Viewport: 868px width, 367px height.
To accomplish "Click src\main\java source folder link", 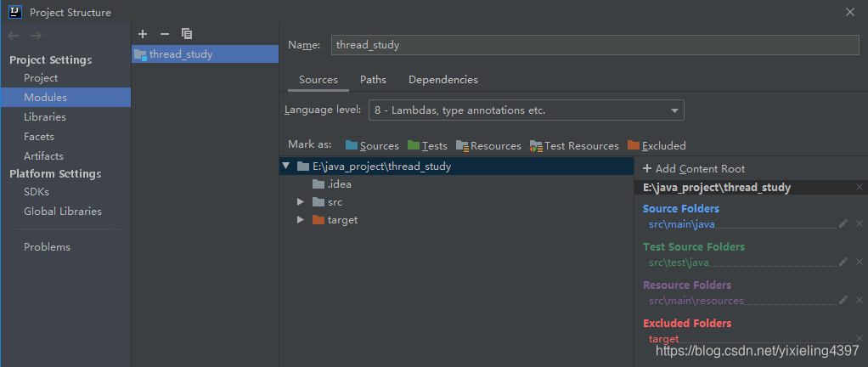I will coord(682,224).
